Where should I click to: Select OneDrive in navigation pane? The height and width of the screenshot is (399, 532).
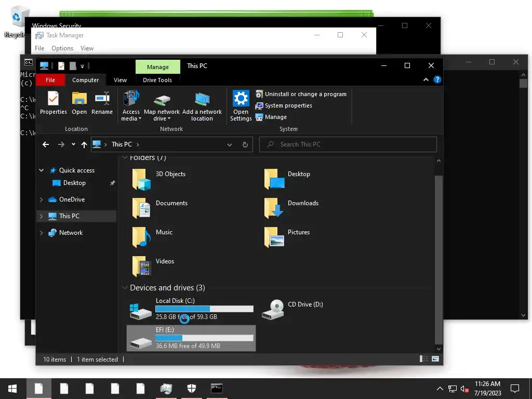(x=72, y=199)
